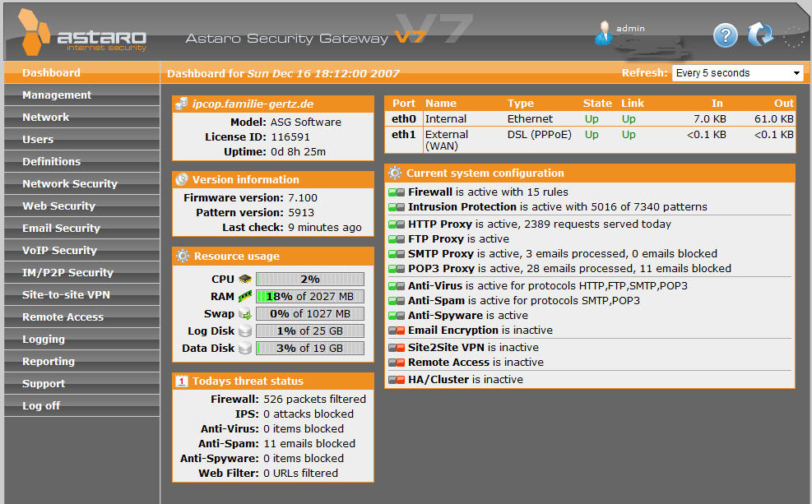Click the FTP Proxy status indicator
The height and width of the screenshot is (504, 812).
pyautogui.click(x=397, y=239)
